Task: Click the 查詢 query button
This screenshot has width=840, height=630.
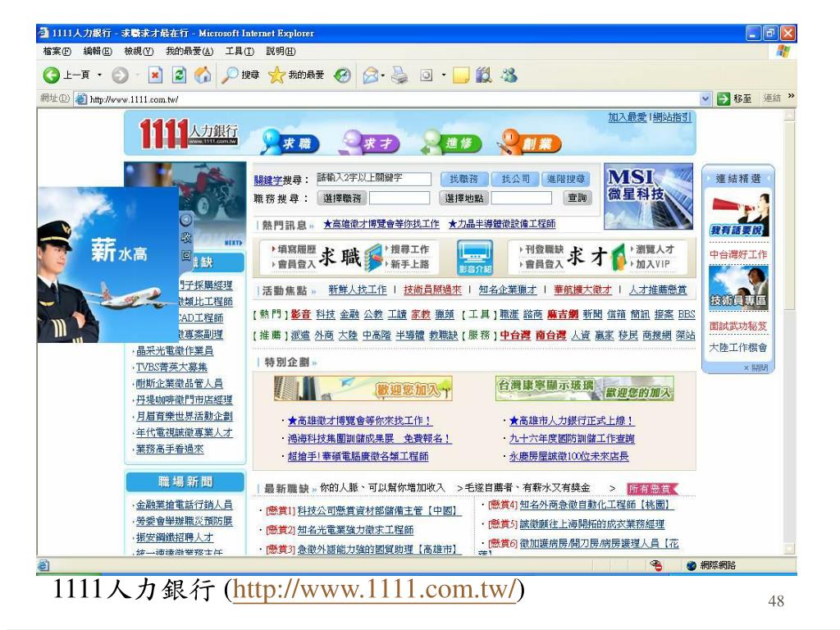Action: [577, 198]
